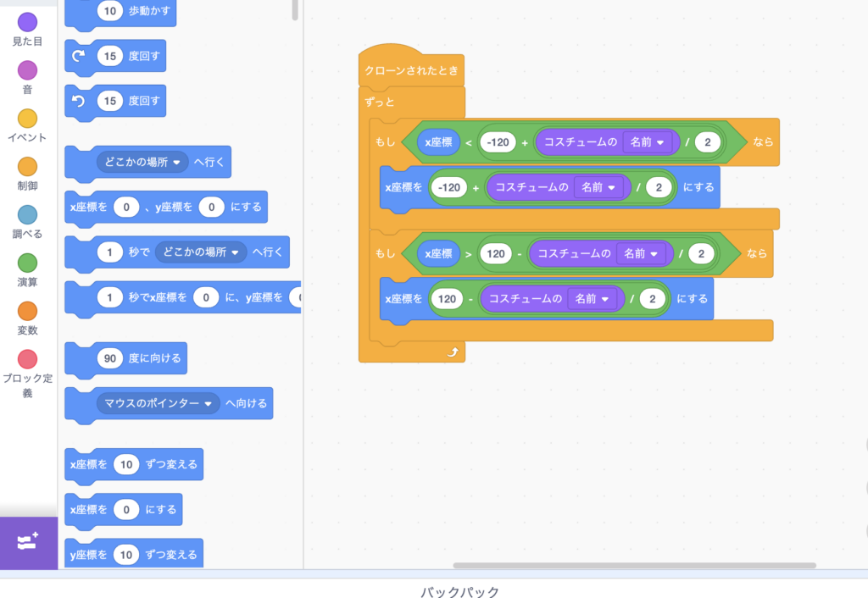Click the -120 value in first もし condition

pos(498,142)
